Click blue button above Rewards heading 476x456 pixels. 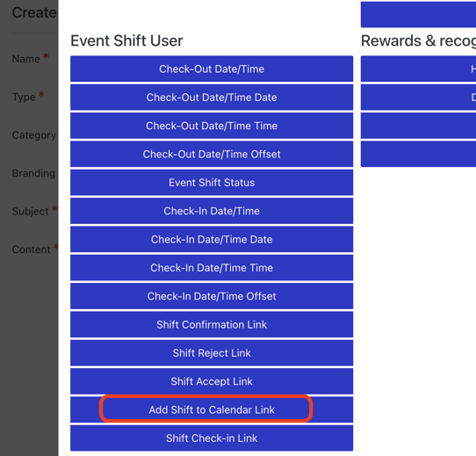418,14
